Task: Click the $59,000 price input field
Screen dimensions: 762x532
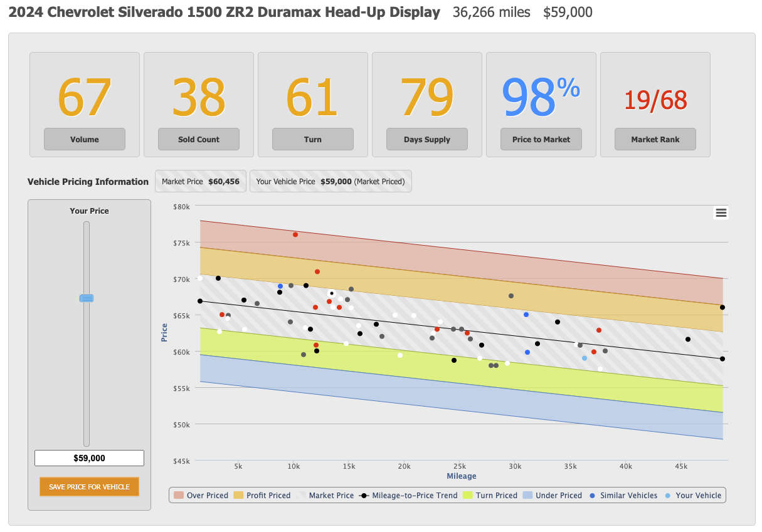Action: 89,458
